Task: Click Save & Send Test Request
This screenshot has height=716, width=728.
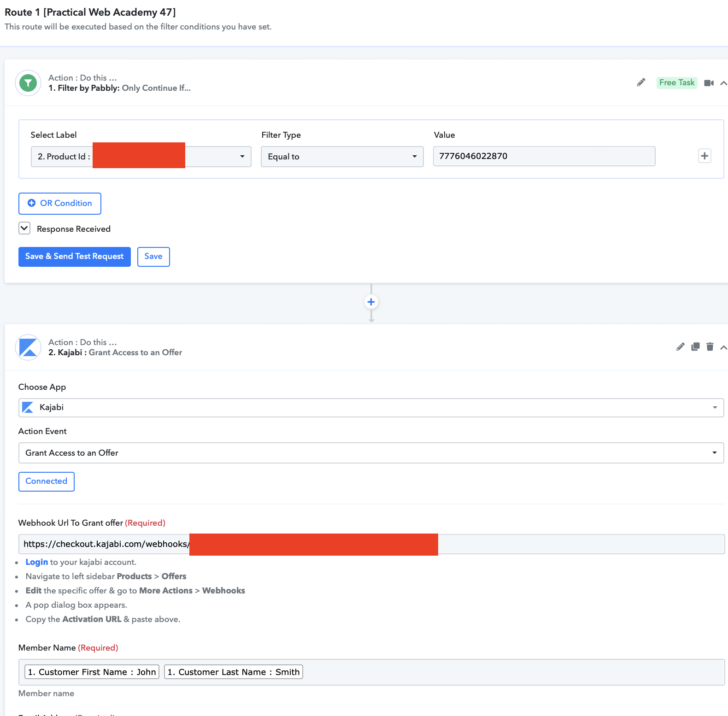Action: click(x=75, y=257)
